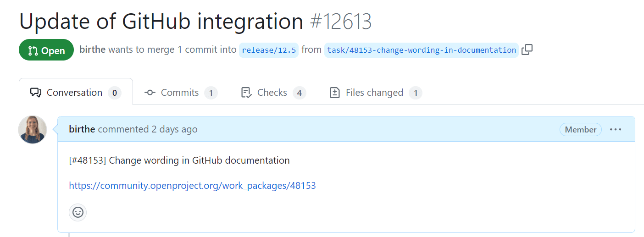Click the Member badge label
Image resolution: width=644 pixels, height=237 pixels.
click(x=580, y=130)
